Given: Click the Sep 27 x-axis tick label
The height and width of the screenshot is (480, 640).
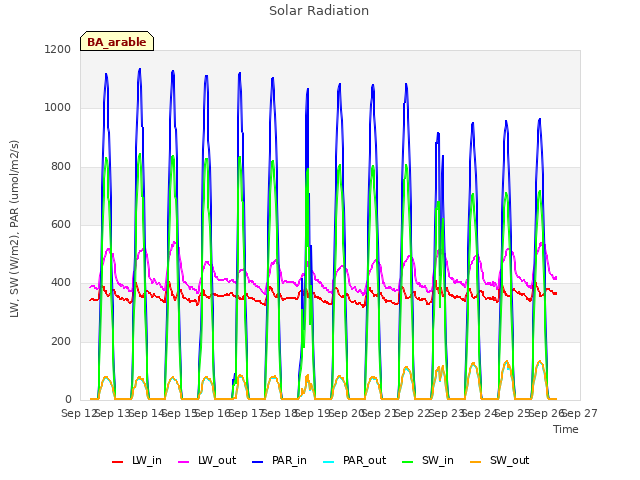Looking at the screenshot, I should (x=580, y=413).
